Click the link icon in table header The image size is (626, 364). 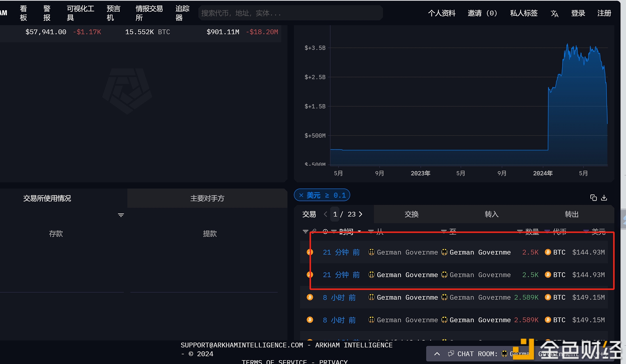tap(314, 232)
